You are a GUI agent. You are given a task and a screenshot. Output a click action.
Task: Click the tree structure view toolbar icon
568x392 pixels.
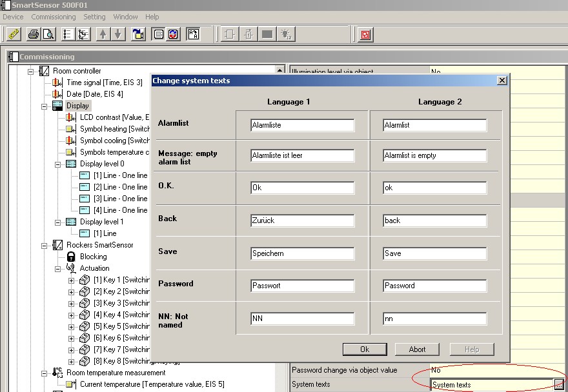(x=83, y=34)
